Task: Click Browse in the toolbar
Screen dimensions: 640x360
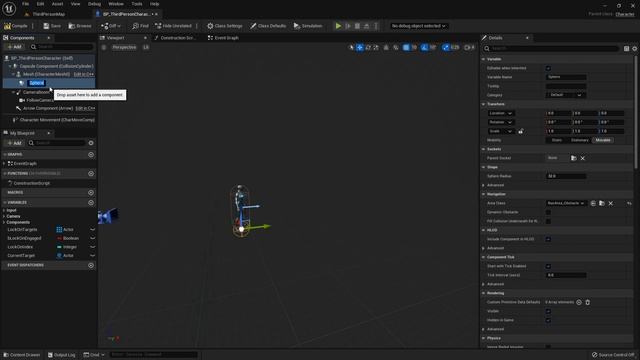Action: tap(80, 26)
